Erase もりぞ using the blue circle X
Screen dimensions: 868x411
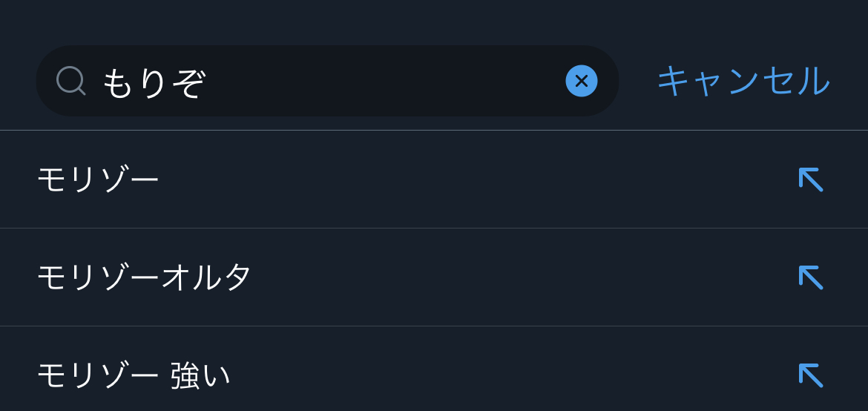pos(581,81)
